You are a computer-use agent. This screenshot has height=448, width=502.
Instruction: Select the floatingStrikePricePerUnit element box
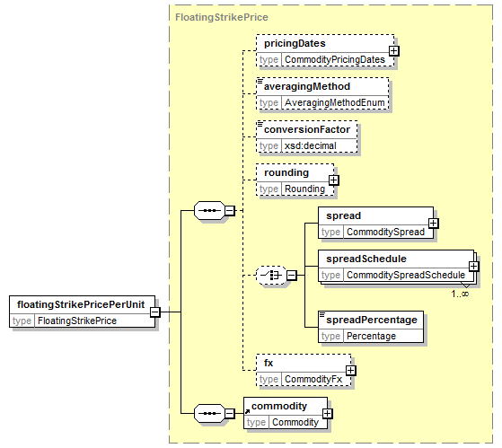83,312
